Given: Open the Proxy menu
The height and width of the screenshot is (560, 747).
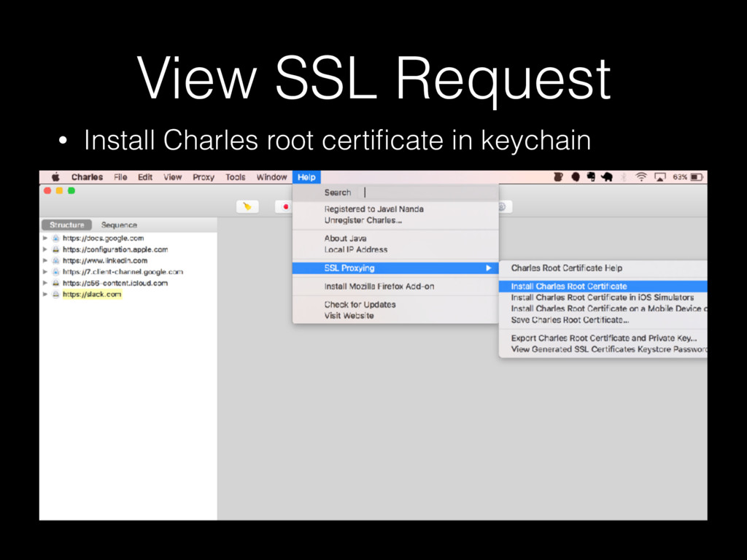Looking at the screenshot, I should click(204, 177).
